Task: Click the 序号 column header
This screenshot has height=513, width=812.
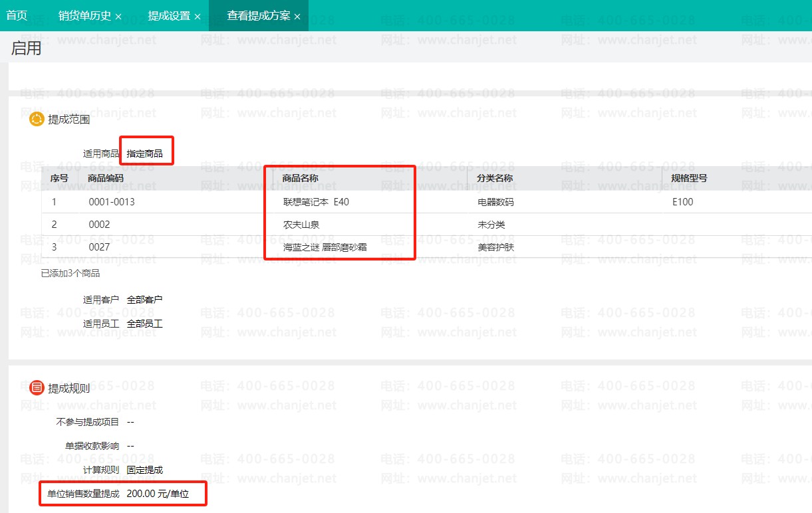Action: 59,178
